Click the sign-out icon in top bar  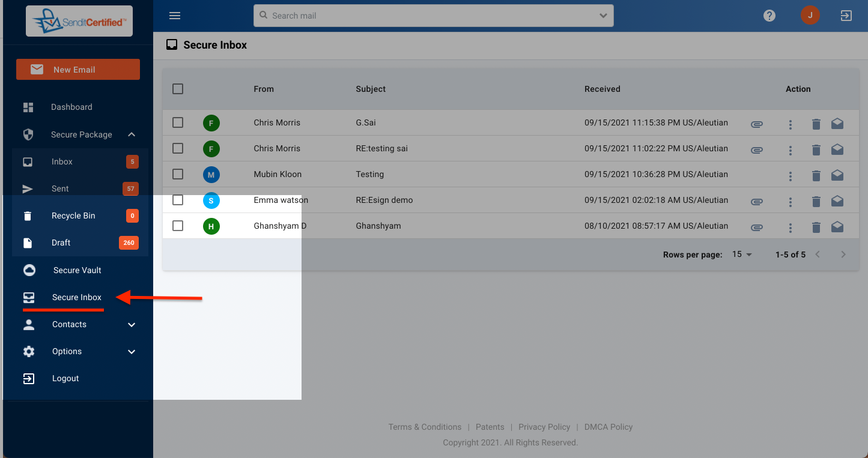coord(846,16)
